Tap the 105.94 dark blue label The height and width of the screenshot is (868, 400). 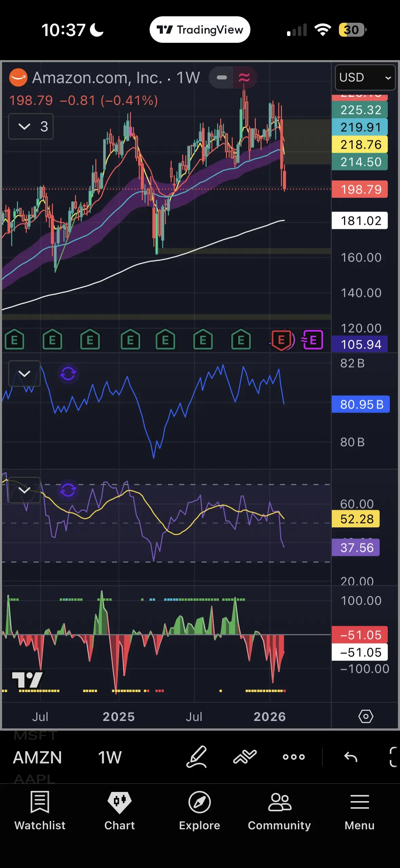tap(360, 344)
